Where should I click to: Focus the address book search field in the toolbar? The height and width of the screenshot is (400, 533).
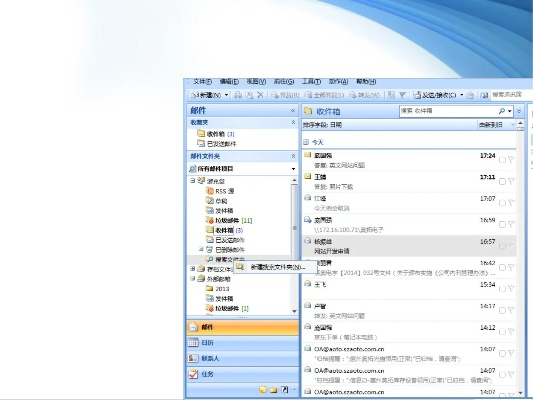[x=512, y=95]
